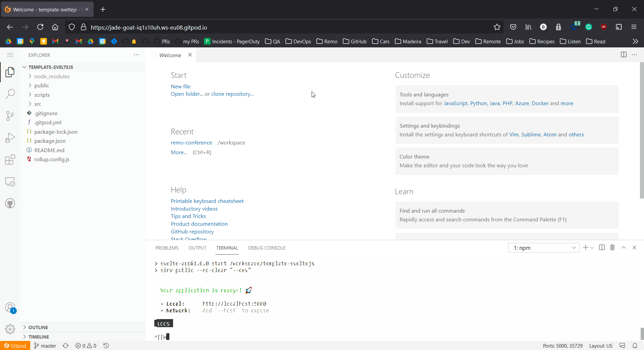Open the Search view
Image resolution: width=644 pixels, height=350 pixels.
click(x=10, y=94)
